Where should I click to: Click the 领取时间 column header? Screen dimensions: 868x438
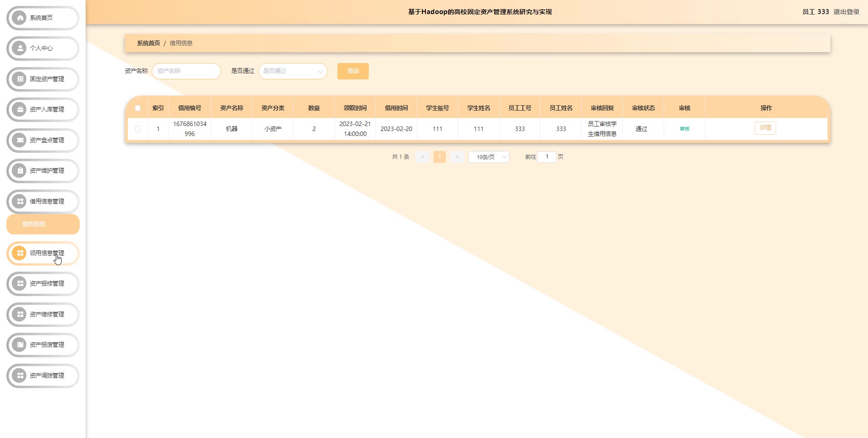click(355, 108)
